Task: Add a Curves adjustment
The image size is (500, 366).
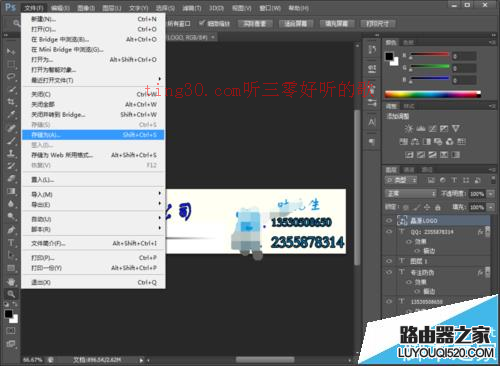Action: [432, 129]
